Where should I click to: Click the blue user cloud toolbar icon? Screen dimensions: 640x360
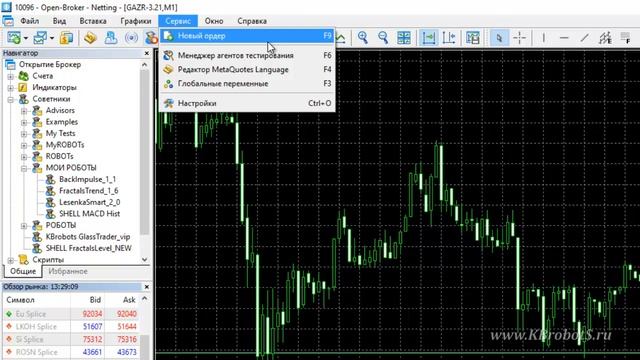coord(111,38)
